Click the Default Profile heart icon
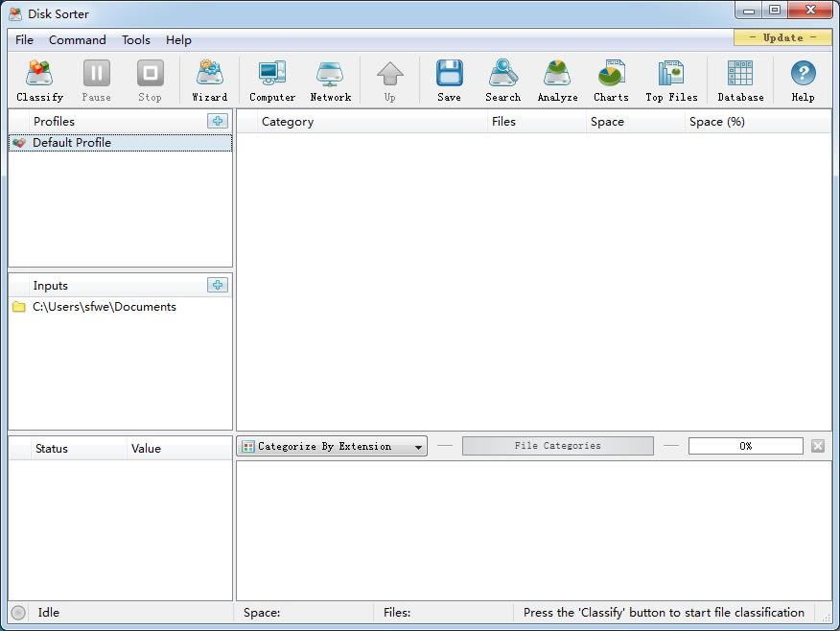The height and width of the screenshot is (631, 840). click(x=19, y=143)
